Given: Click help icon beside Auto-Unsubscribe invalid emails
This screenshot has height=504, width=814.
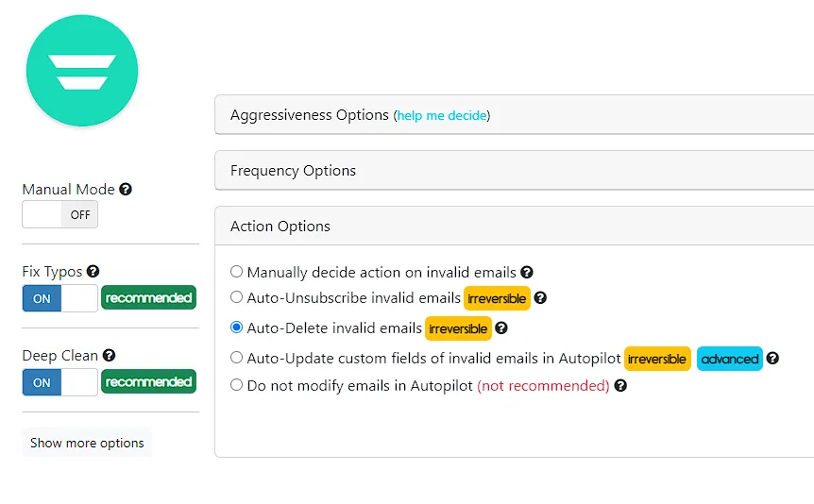Looking at the screenshot, I should [x=540, y=297].
